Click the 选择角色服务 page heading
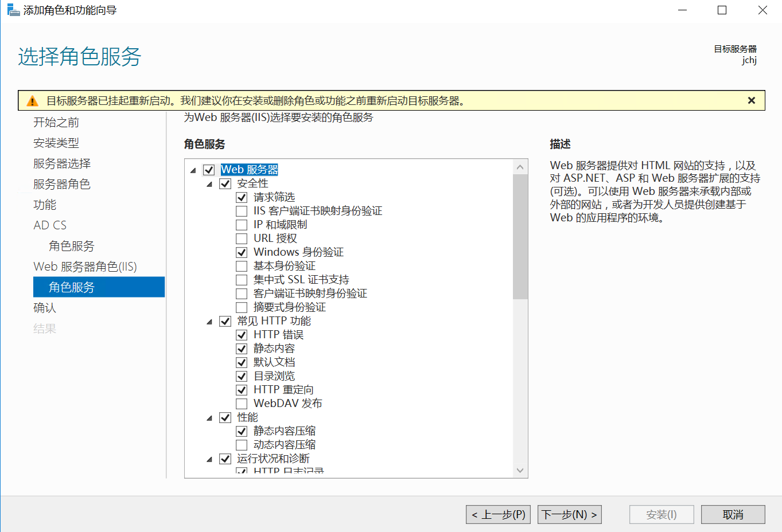 click(x=80, y=57)
